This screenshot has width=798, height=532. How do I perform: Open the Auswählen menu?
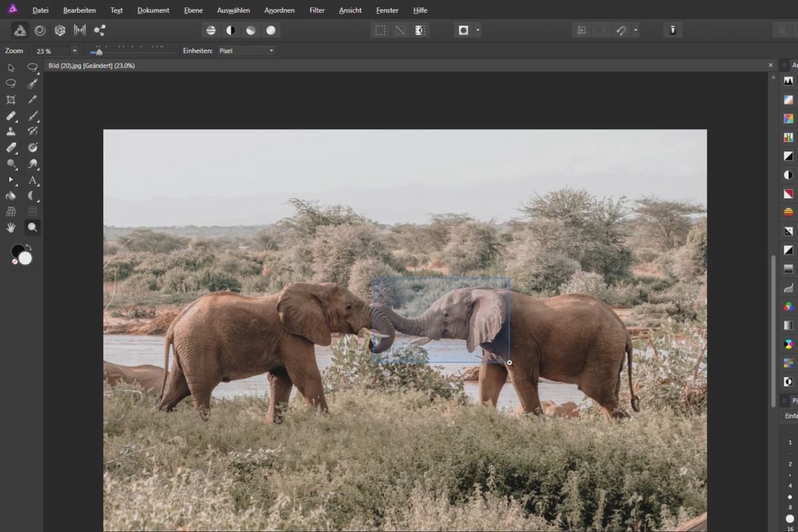(233, 10)
